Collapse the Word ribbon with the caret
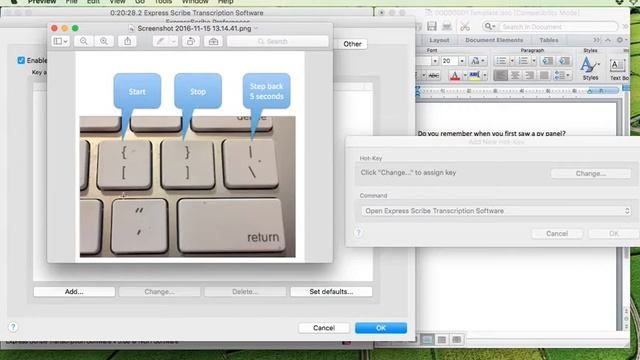640x360 pixels. coord(608,40)
